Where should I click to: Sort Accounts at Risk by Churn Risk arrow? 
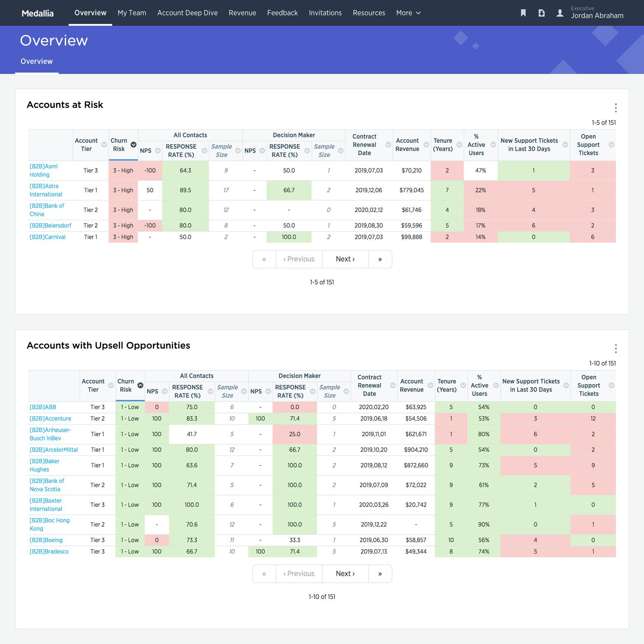point(133,145)
